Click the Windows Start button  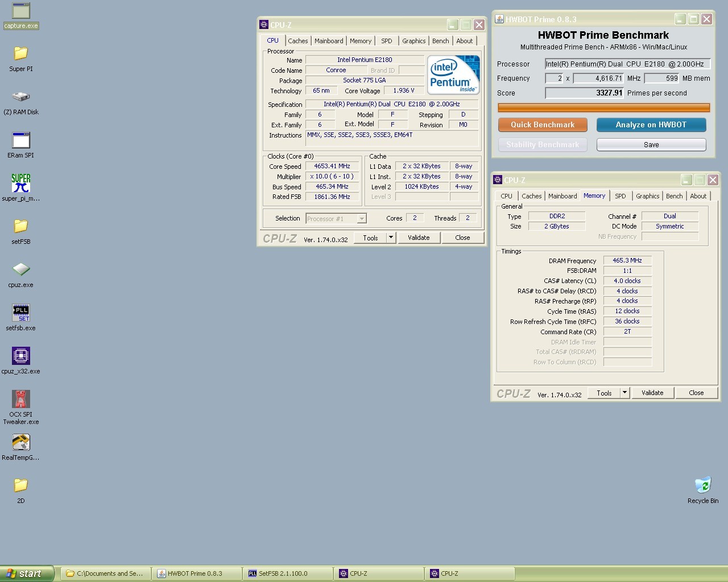click(27, 573)
